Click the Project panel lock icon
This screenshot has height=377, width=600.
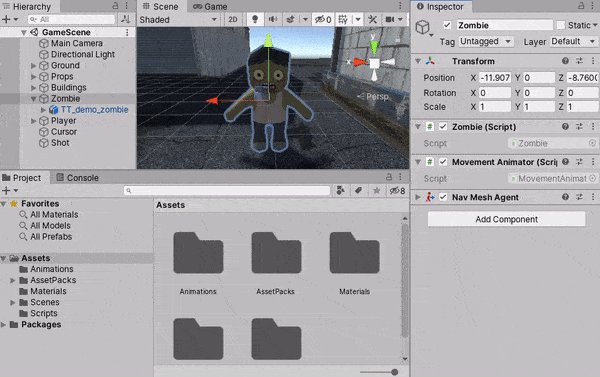pos(389,177)
